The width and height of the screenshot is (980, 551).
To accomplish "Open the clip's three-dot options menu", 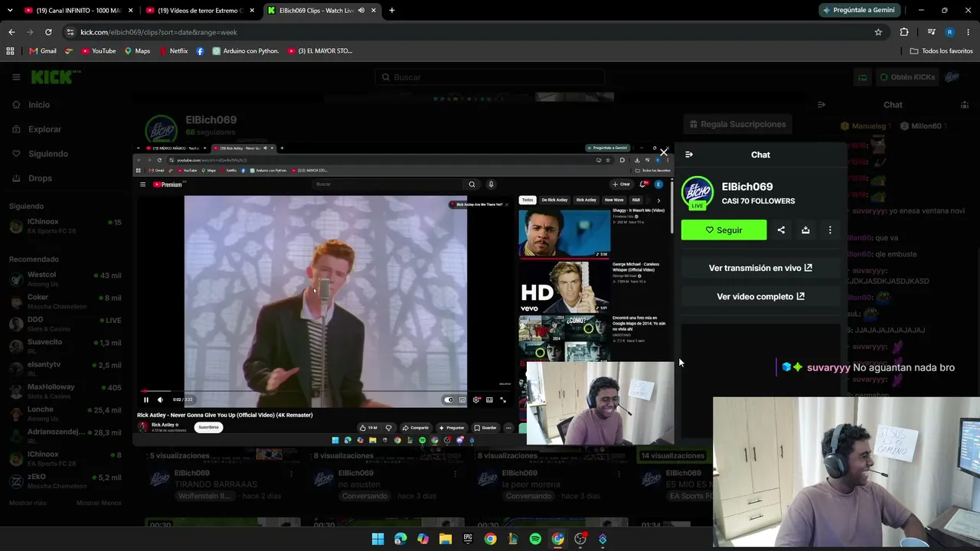I will (x=830, y=230).
